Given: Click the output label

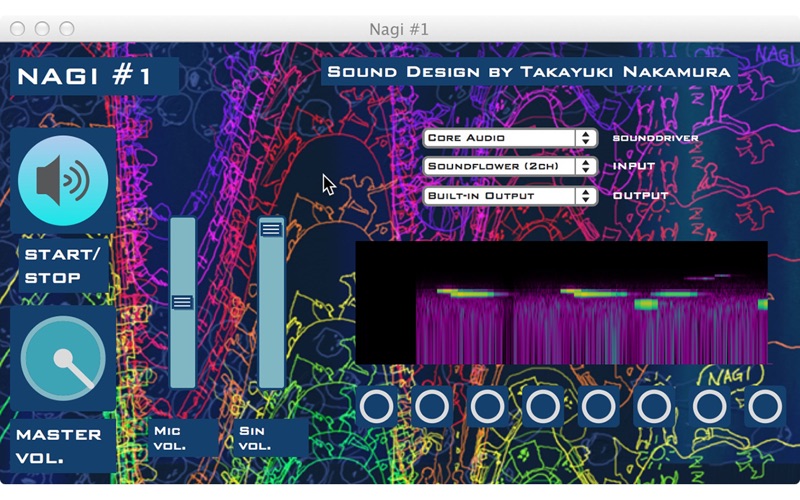Looking at the screenshot, I should pyautogui.click(x=640, y=195).
